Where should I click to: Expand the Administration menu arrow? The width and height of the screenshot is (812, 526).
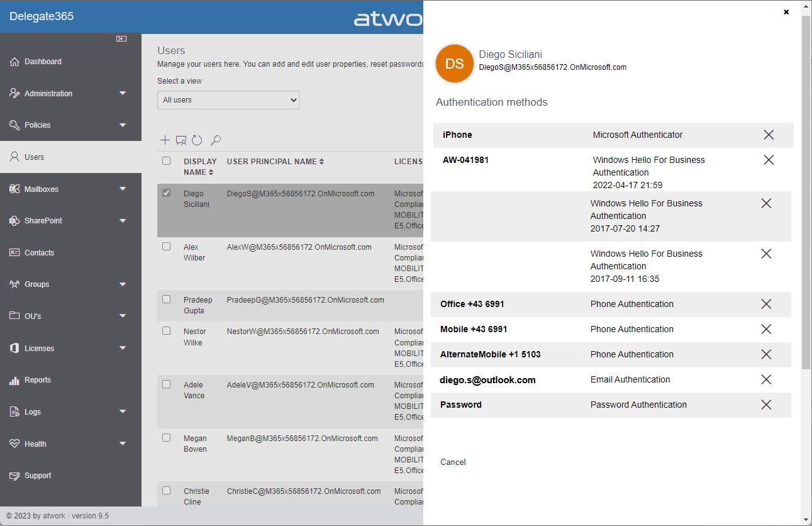coord(123,94)
